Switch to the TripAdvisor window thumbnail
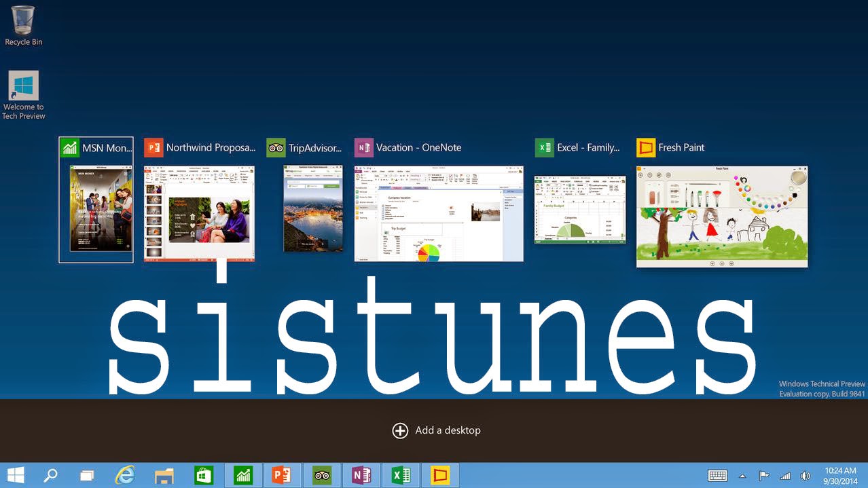 tap(313, 208)
